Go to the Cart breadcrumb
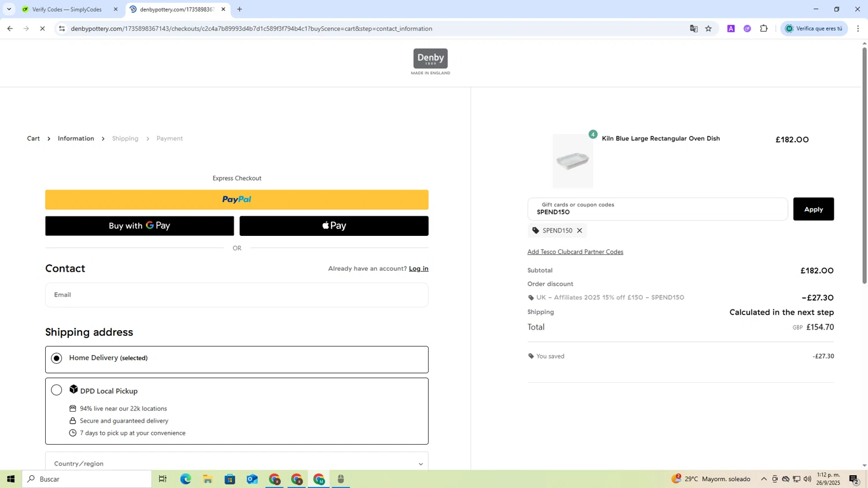 [x=34, y=139]
